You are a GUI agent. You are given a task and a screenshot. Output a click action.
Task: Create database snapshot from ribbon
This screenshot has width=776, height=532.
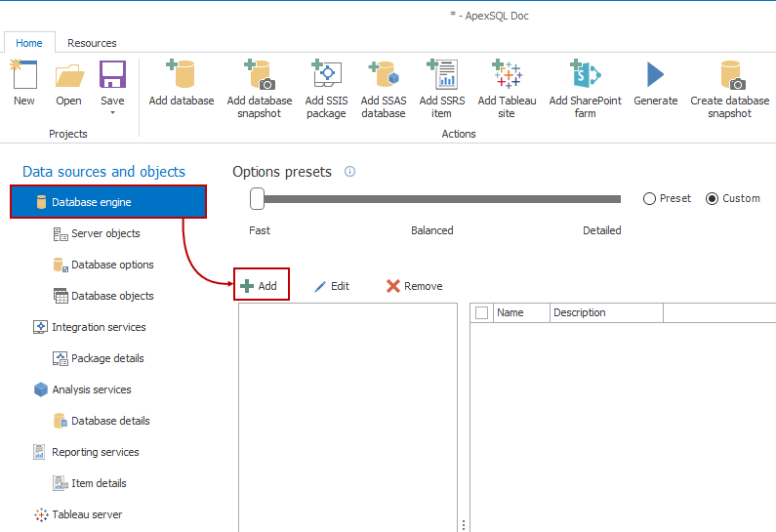[x=729, y=89]
